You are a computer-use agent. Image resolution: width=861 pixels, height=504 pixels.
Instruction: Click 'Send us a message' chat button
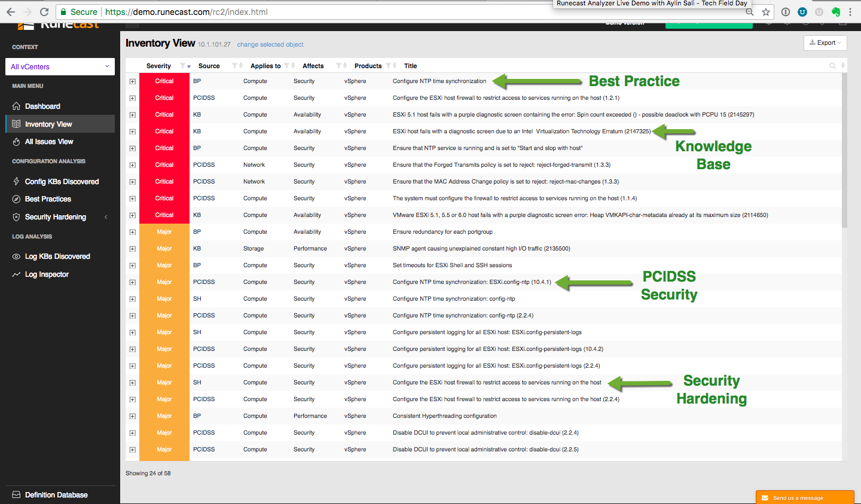tap(805, 497)
